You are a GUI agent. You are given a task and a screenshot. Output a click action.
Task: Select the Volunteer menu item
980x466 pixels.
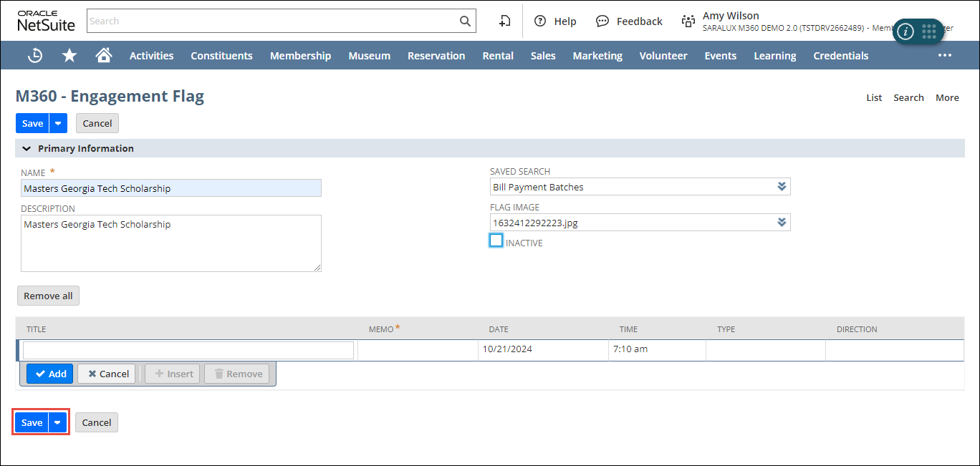[x=663, y=55]
